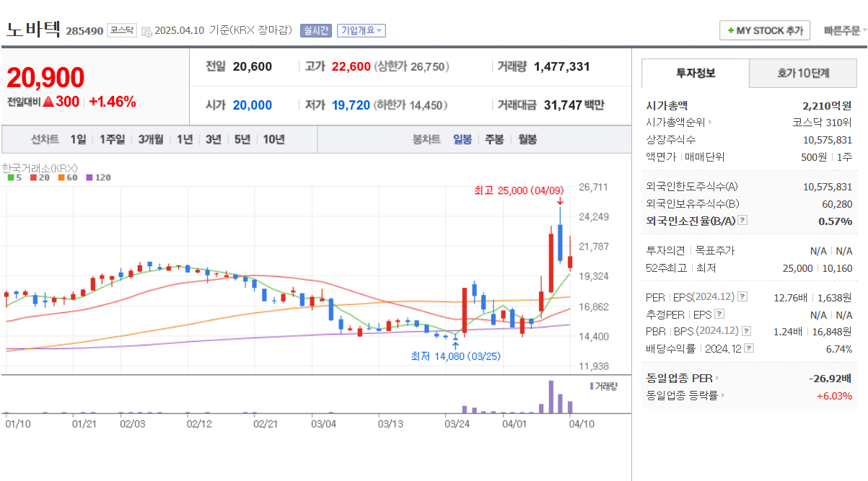Click the 시가총액 value 2,210억원

[827, 105]
